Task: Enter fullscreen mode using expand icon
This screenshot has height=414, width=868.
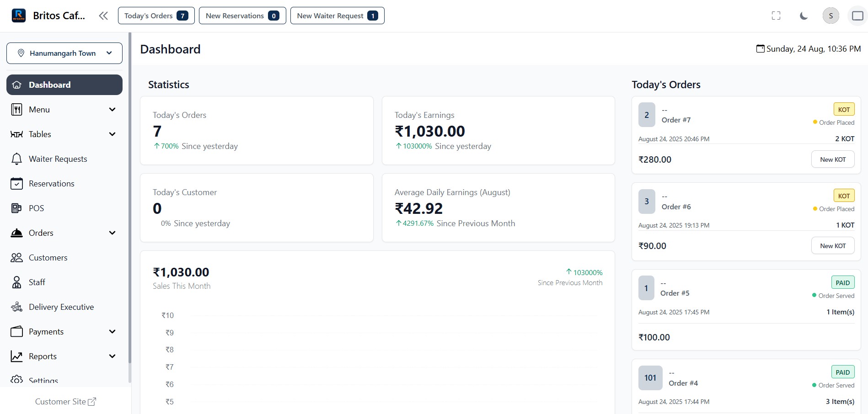Action: pos(776,16)
